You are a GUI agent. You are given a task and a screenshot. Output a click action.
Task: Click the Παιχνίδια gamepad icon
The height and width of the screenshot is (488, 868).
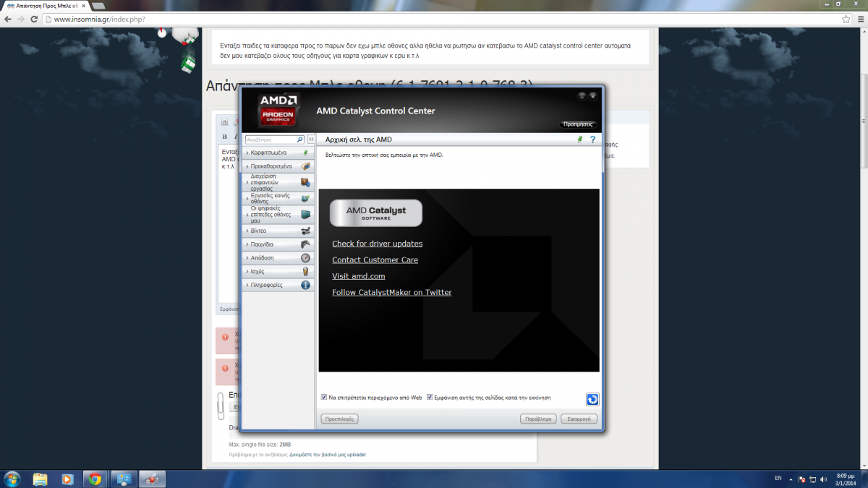[x=305, y=244]
